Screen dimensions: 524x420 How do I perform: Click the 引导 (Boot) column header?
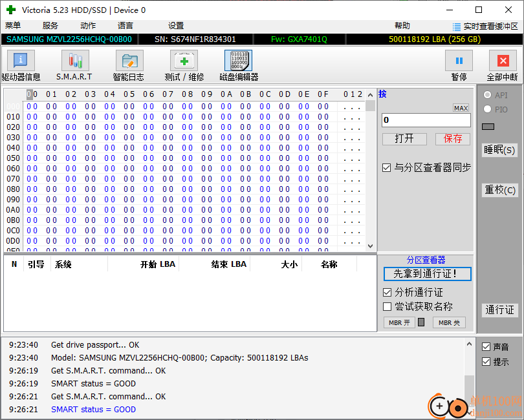[x=36, y=264]
